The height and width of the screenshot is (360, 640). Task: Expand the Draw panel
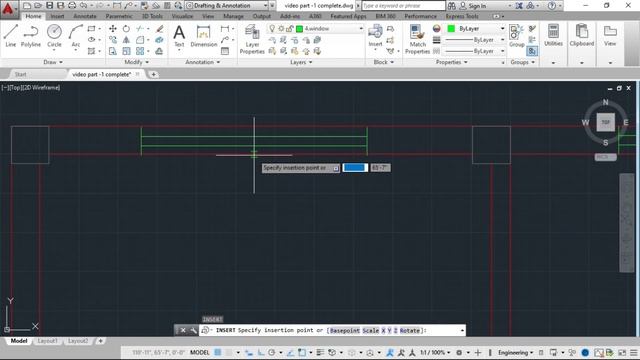[53, 62]
